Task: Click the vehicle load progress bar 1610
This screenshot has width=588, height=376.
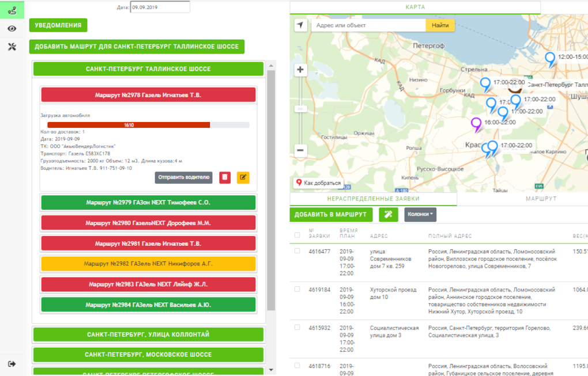Action: tap(148, 125)
